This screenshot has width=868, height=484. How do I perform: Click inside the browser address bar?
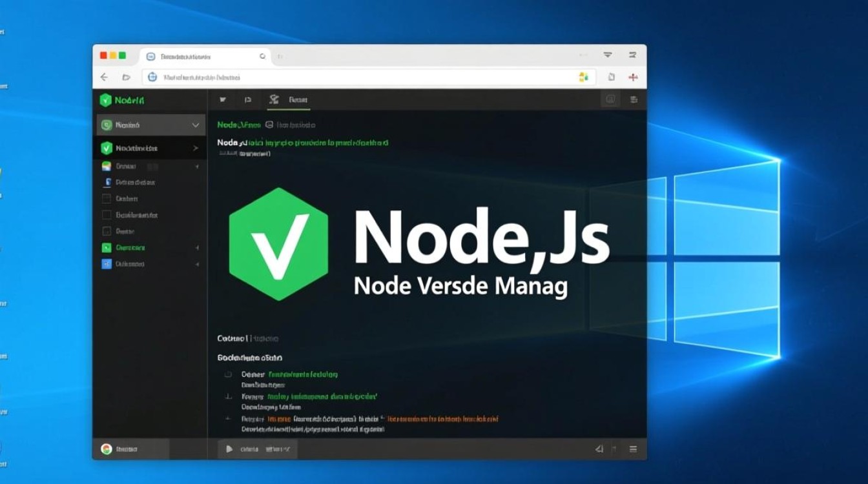(x=362, y=77)
